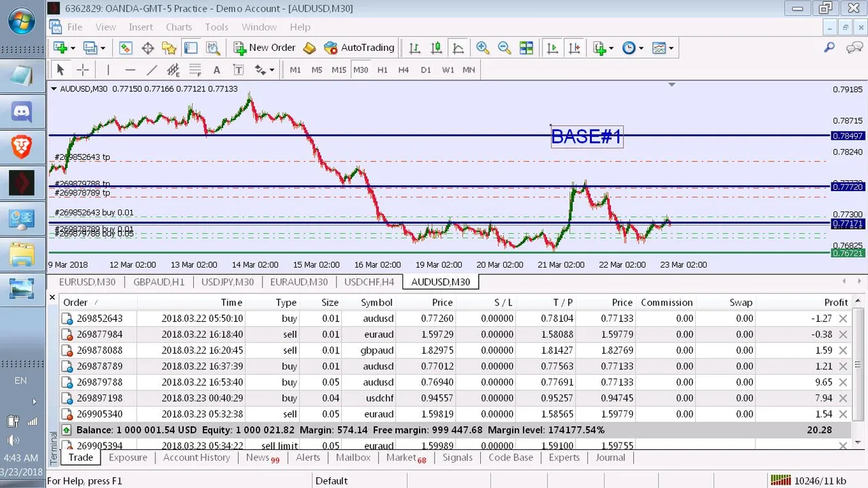Toggle the Chart Shift button
This screenshot has height=488, width=868.
pos(574,47)
